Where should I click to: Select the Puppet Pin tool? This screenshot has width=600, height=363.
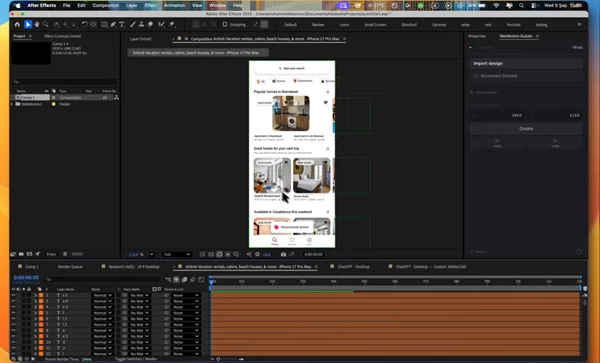[x=172, y=24]
